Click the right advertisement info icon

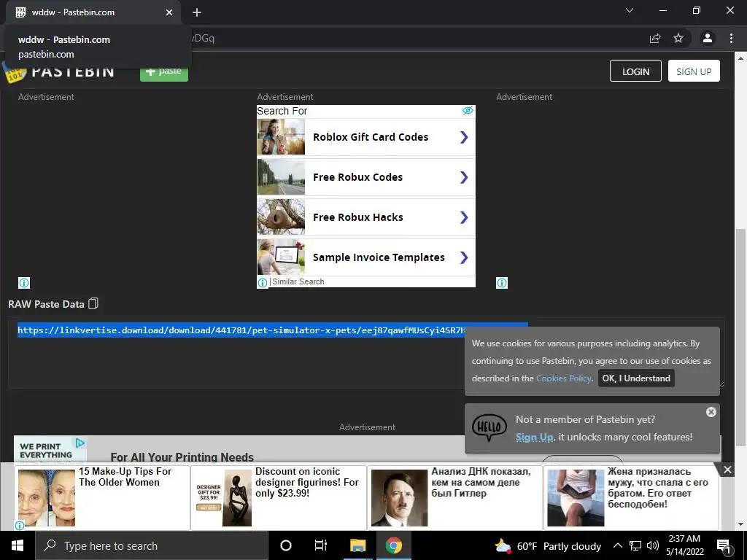pyautogui.click(x=502, y=283)
